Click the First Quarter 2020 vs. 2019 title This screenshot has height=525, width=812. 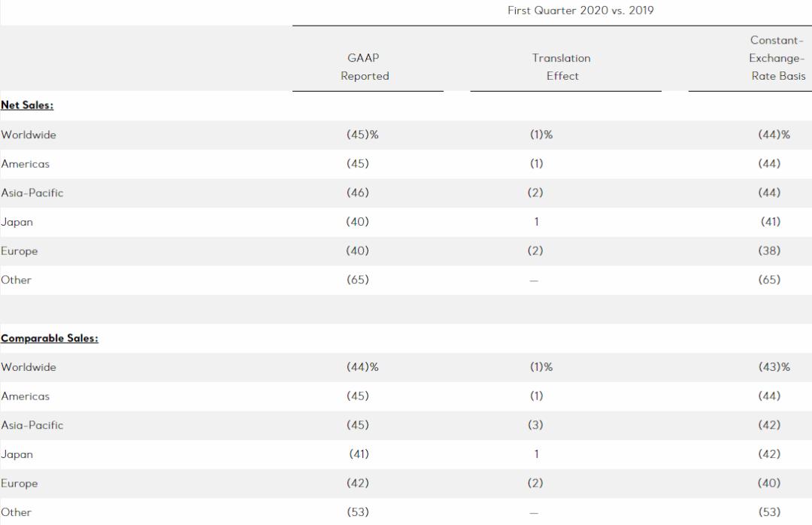580,11
